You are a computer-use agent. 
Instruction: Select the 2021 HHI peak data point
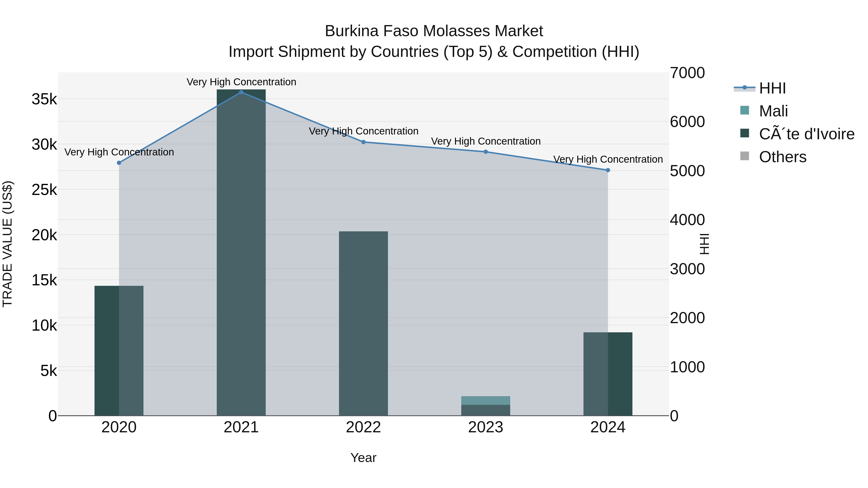coord(241,92)
